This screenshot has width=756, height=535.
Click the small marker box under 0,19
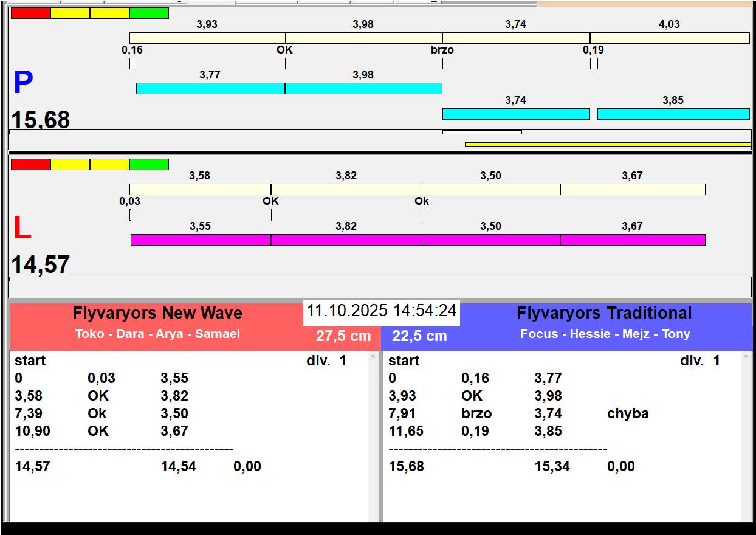click(594, 63)
